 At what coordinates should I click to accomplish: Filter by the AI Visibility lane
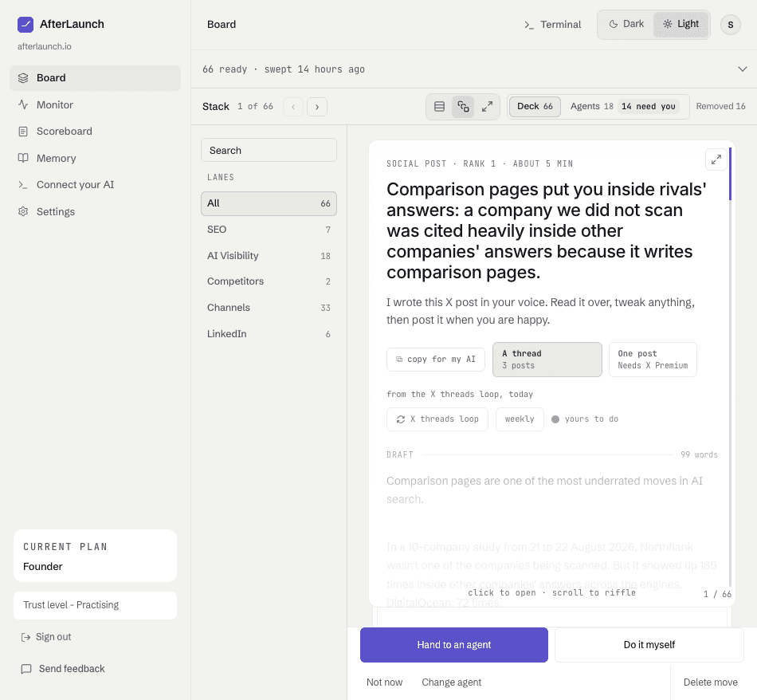[269, 256]
